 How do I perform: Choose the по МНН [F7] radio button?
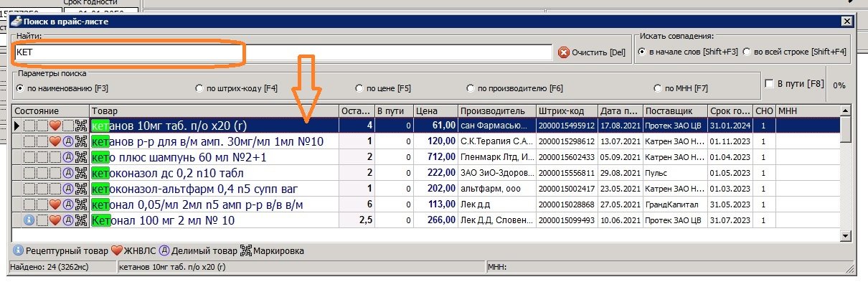pyautogui.click(x=659, y=88)
